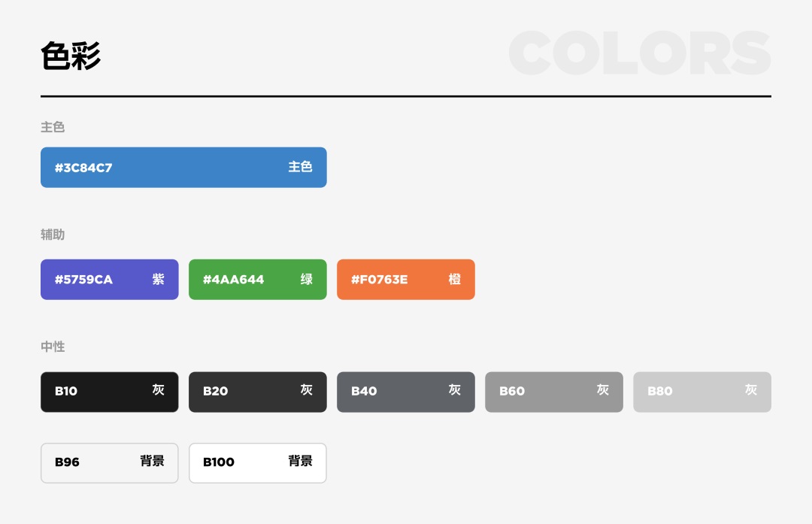The image size is (812, 524).
Task: Select the purple #5759CA swatch
Action: tap(110, 280)
